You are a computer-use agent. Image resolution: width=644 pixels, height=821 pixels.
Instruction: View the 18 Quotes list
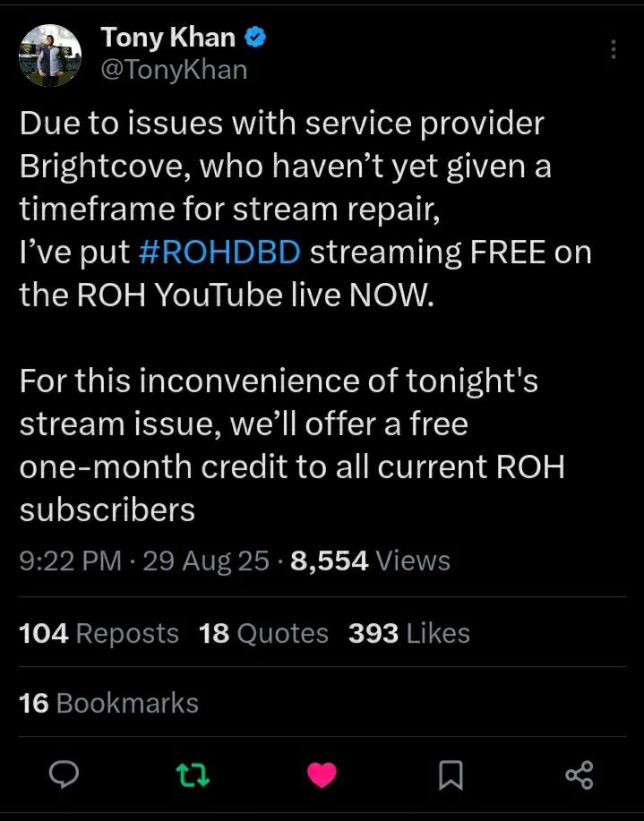click(x=263, y=633)
